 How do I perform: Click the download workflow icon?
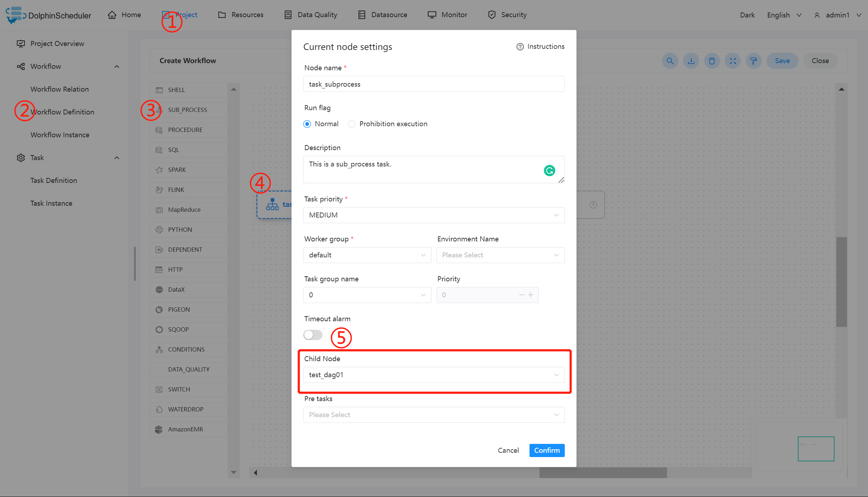(x=691, y=61)
